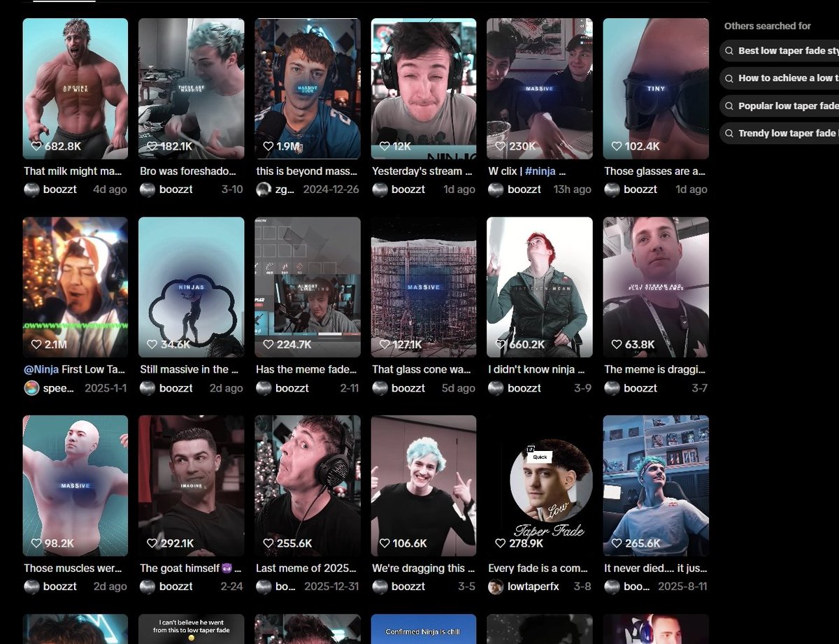This screenshot has height=644, width=839.
Task: Open boozzt avatar under 'Those glasses are a...'
Action: [612, 189]
